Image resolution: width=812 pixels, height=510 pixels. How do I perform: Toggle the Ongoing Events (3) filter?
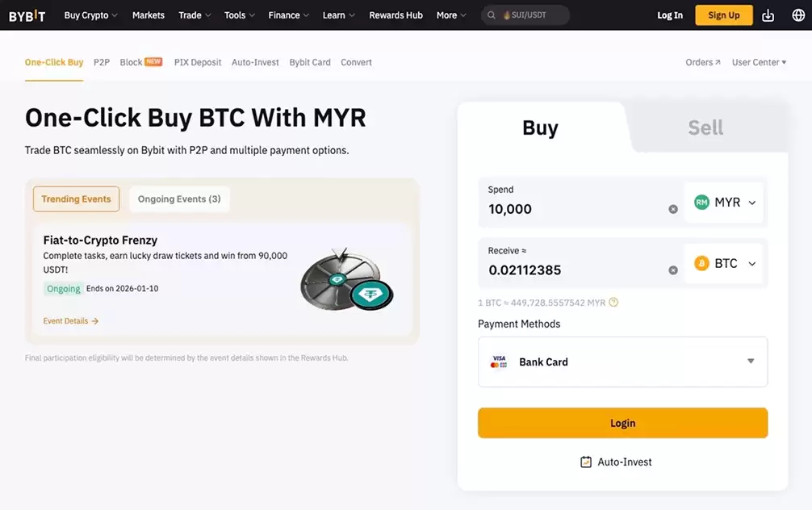point(178,199)
